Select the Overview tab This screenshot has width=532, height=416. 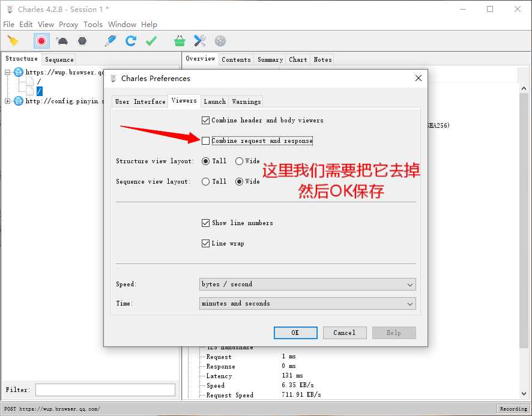pos(200,58)
